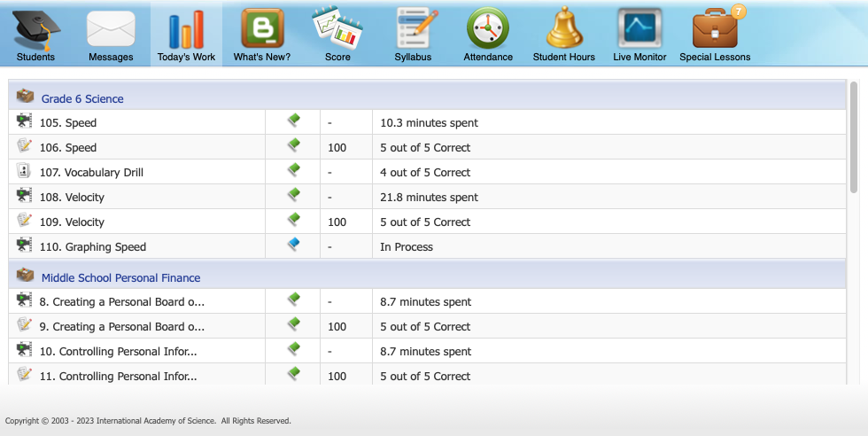
Task: Click the quiz icon beside 109. Velocity
Action: point(25,222)
